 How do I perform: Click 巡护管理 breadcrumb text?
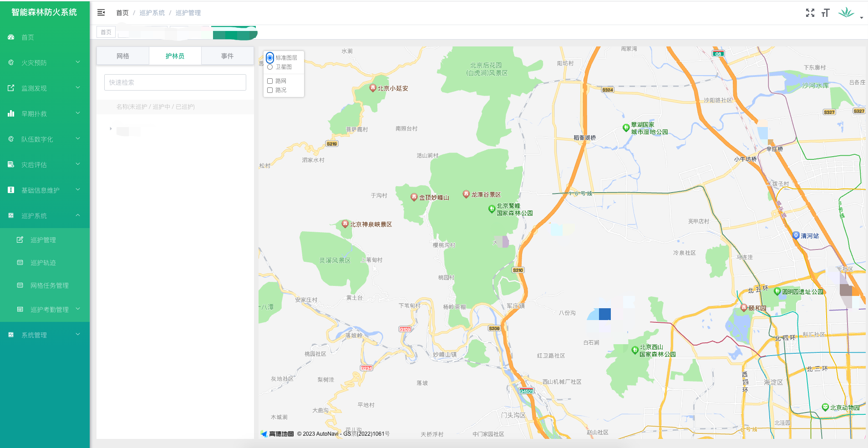tap(188, 13)
